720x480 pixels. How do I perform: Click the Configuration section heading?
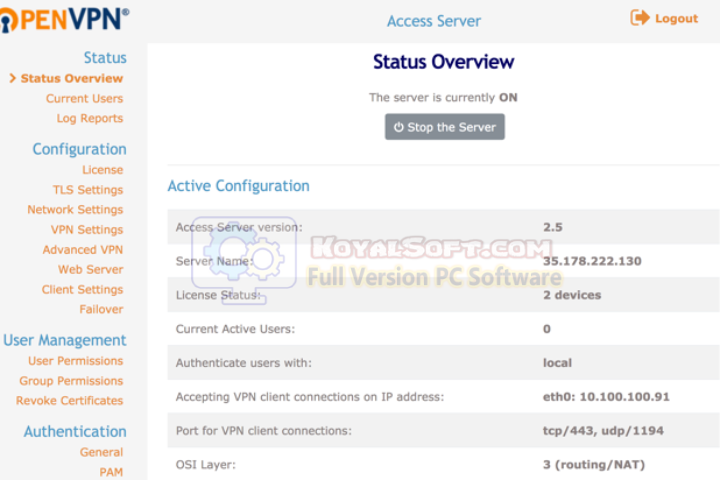point(79,149)
